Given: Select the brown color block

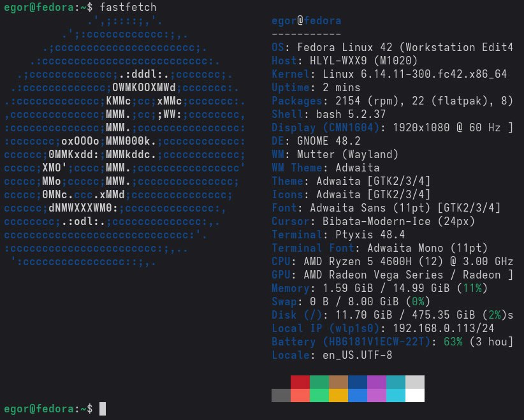Looking at the screenshot, I should tap(338, 382).
